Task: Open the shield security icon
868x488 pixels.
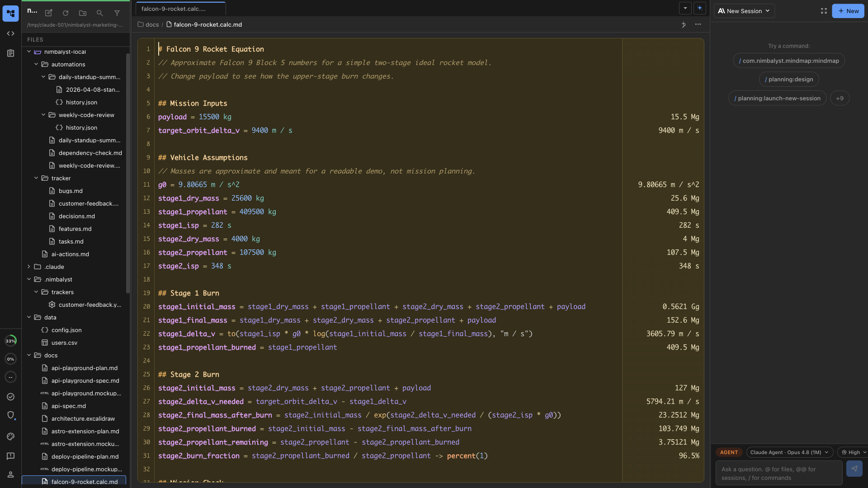Action: [10, 415]
